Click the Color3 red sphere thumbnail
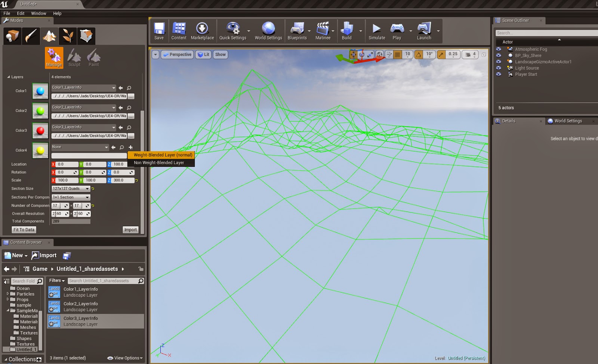Viewport: 598px width, 364px height. 40,131
